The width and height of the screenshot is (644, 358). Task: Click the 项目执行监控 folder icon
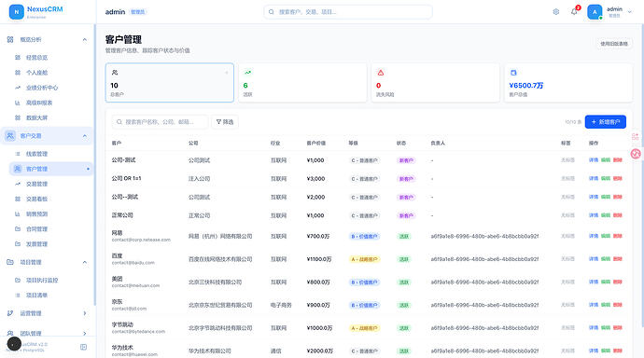click(18, 280)
